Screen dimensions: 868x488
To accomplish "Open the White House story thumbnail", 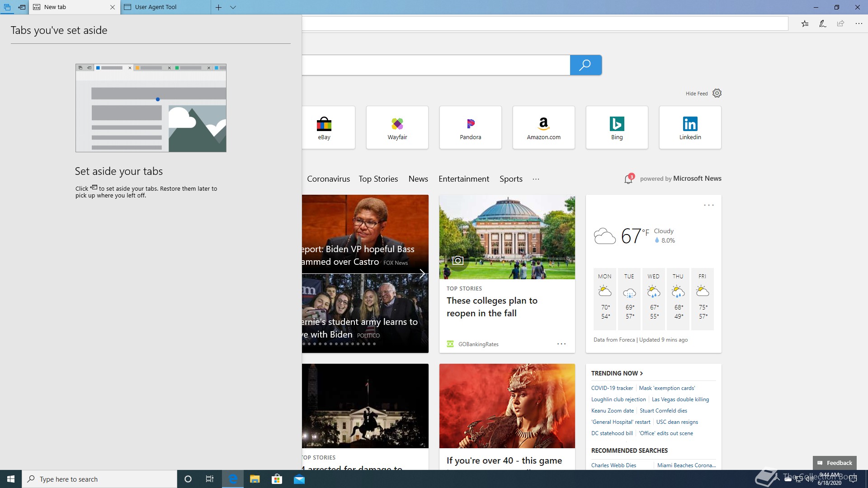I will click(x=365, y=406).
